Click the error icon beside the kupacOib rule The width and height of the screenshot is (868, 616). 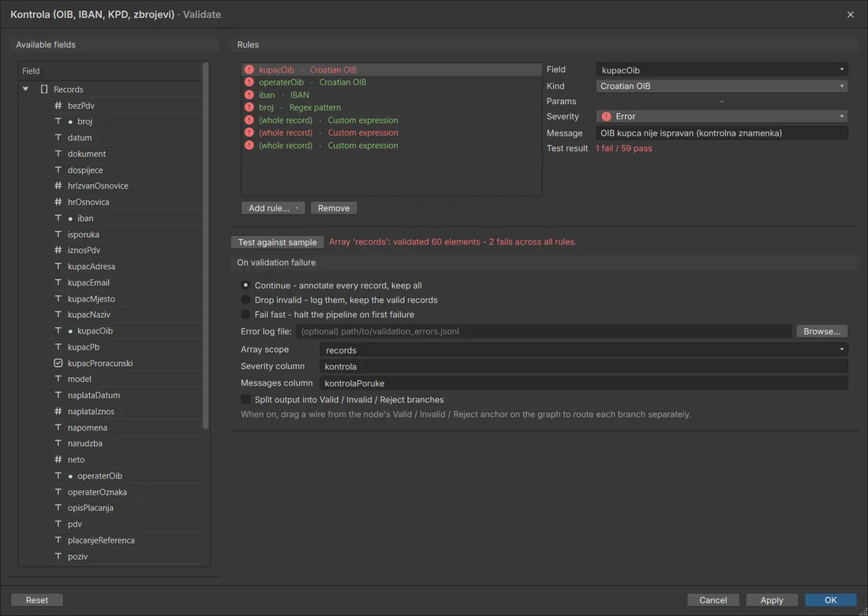[x=249, y=69]
